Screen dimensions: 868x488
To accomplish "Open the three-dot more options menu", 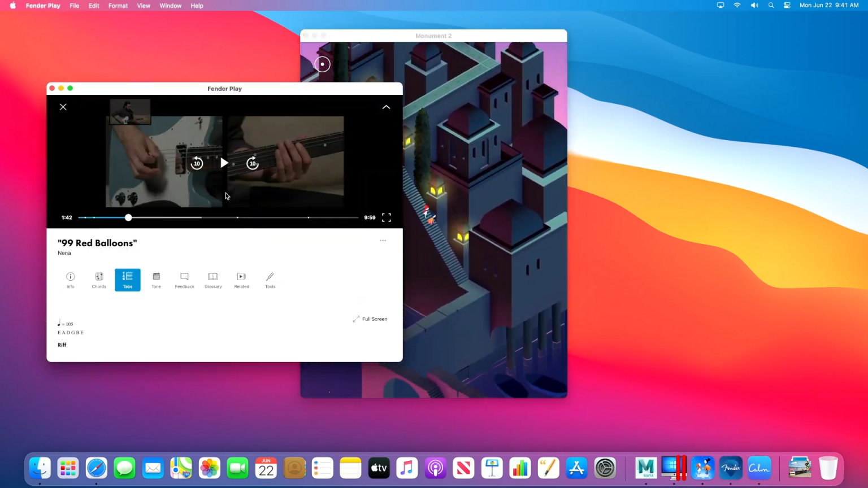I will (x=383, y=241).
